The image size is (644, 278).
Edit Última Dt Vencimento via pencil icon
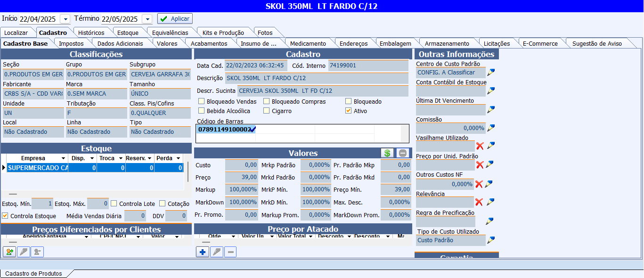[x=491, y=110]
